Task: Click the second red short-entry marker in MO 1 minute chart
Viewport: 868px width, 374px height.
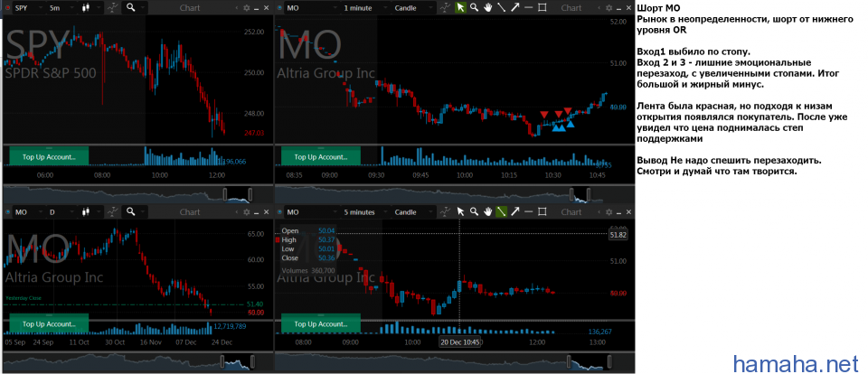Action: (559, 114)
